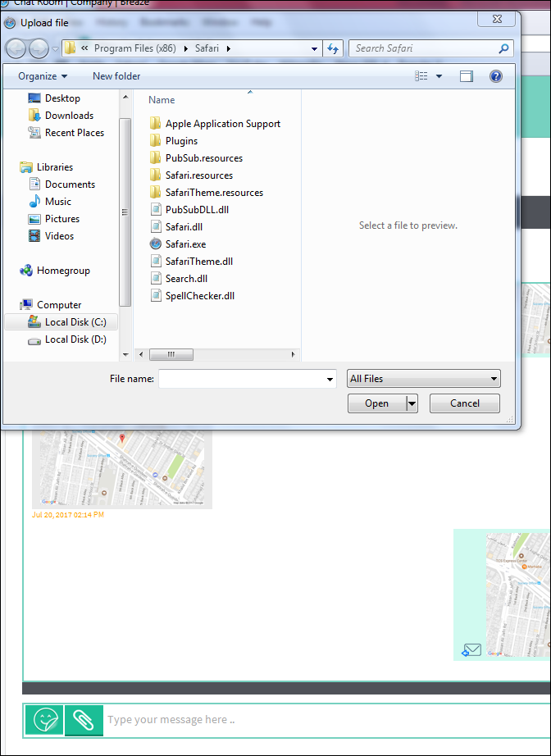Select the Apple Application Support folder
551x756 pixels.
click(215, 124)
